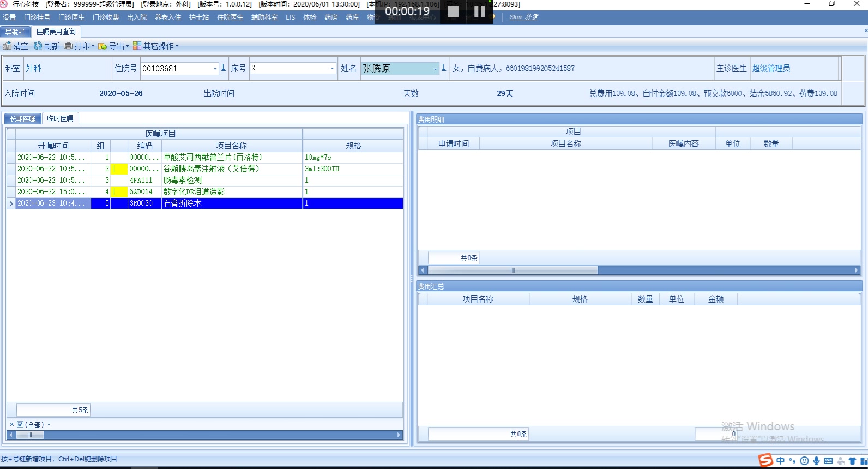This screenshot has height=469, width=868.
Task: Click right arrow of 医嘱项目 grid scrollbar
Action: click(x=399, y=435)
